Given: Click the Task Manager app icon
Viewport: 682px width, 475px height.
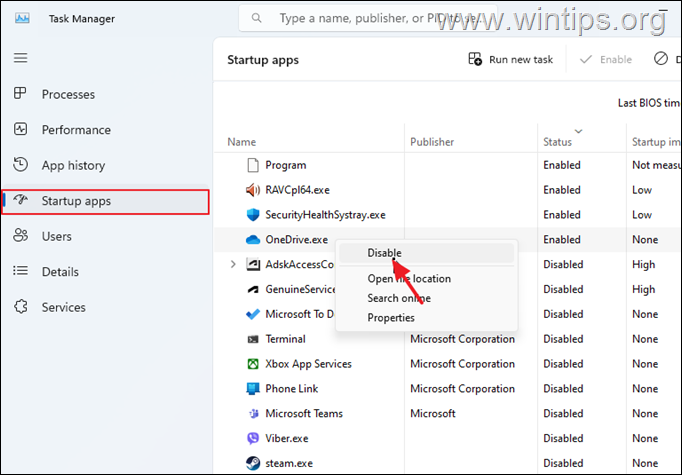Looking at the screenshot, I should 22,18.
